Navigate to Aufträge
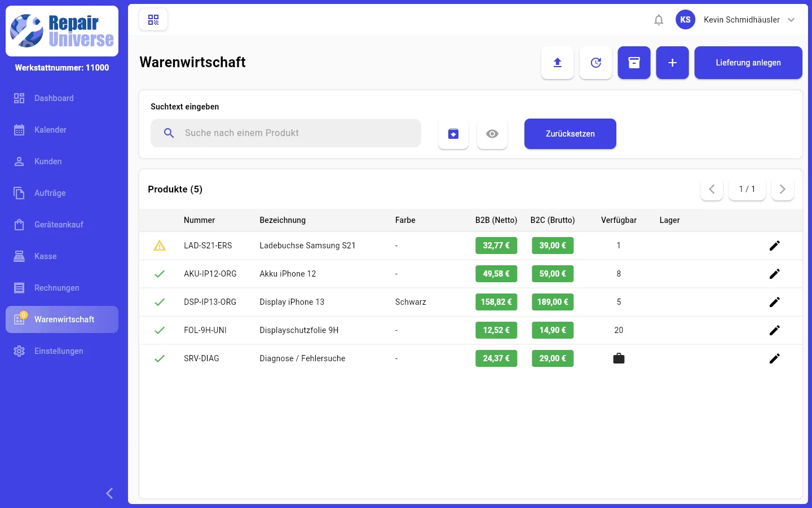 click(x=62, y=193)
